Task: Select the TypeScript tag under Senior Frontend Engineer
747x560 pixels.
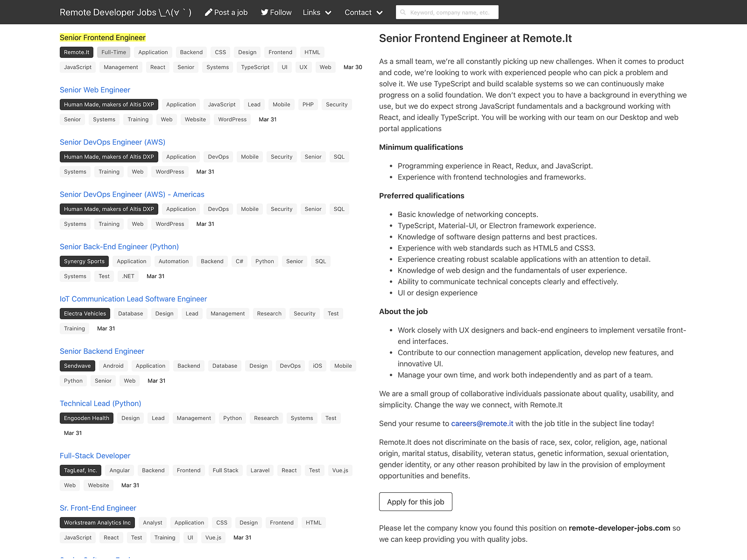Action: coord(255,67)
